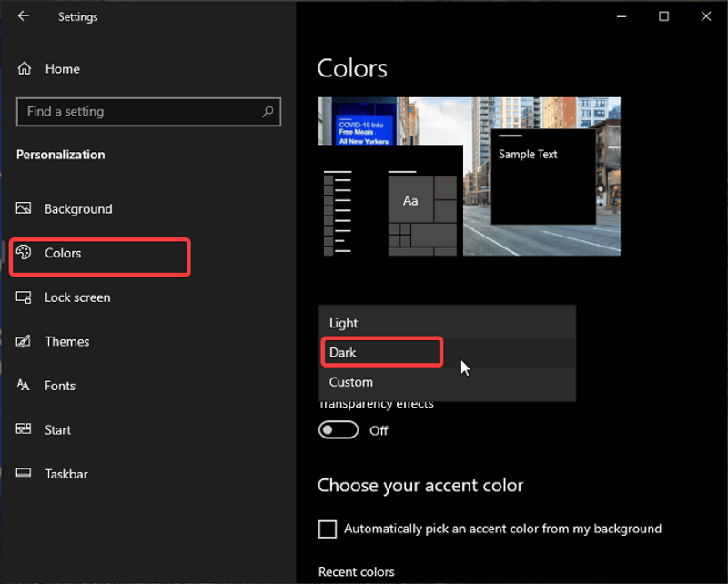Minimize the Settings window
728x584 pixels.
(x=622, y=16)
